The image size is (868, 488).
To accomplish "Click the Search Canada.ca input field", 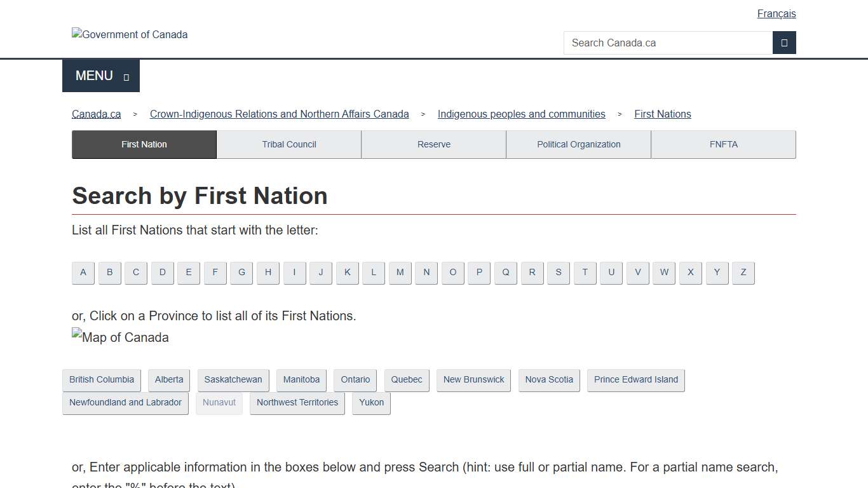I will coord(667,43).
